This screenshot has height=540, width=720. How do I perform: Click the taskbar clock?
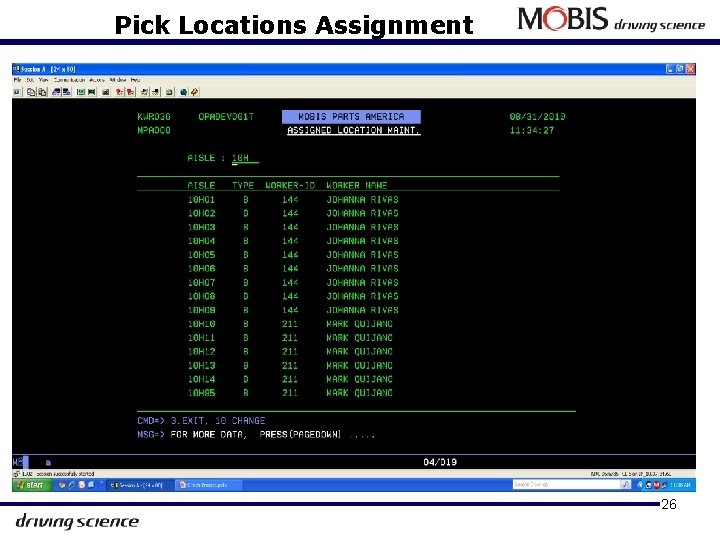pyautogui.click(x=680, y=485)
